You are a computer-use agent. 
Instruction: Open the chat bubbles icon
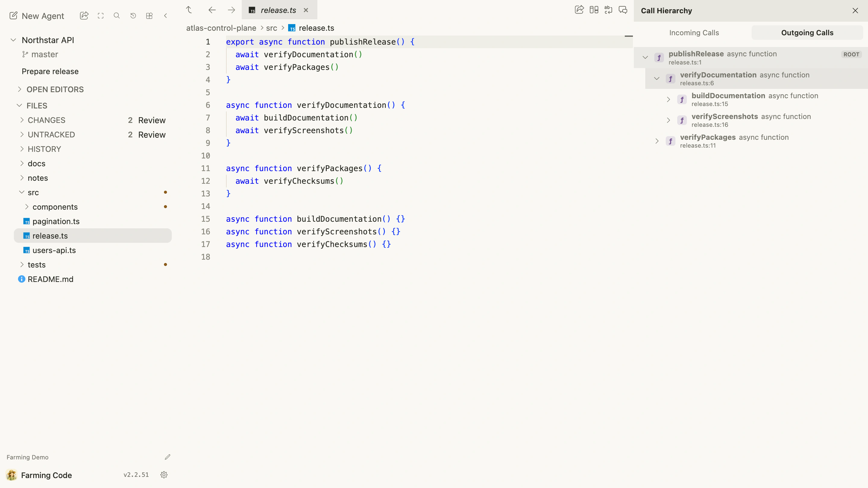623,10
